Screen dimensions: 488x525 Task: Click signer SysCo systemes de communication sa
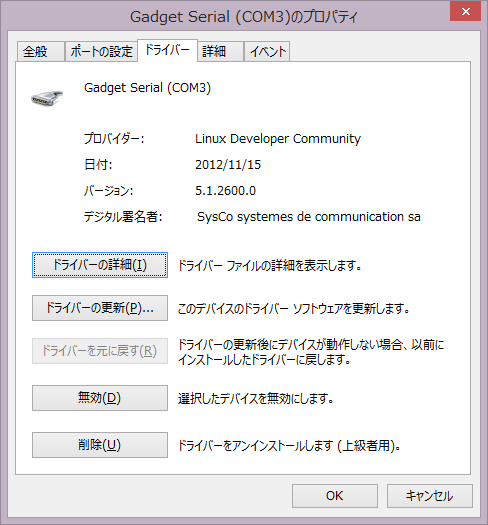point(309,217)
